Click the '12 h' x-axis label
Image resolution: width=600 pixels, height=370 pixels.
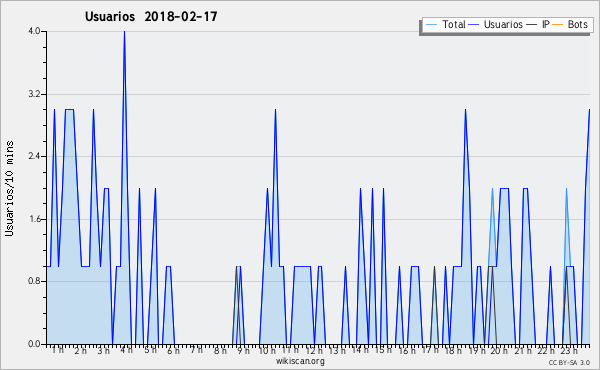coord(314,350)
